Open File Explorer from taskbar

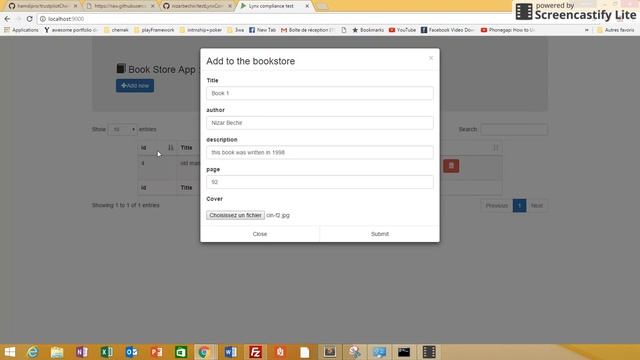pos(57,352)
